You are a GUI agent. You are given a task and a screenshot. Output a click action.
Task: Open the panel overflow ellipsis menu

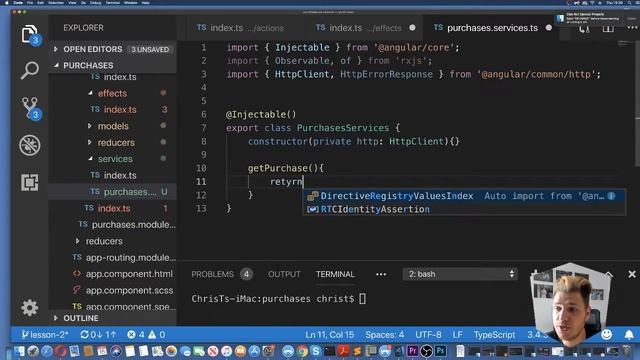point(381,274)
